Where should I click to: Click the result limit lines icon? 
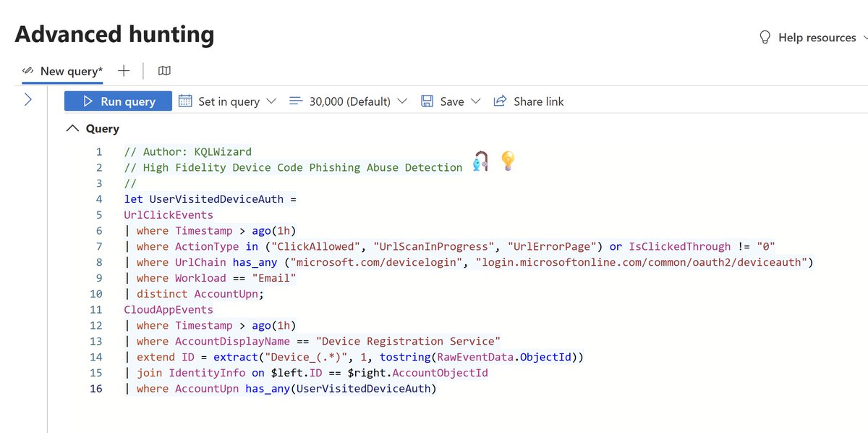click(x=295, y=101)
